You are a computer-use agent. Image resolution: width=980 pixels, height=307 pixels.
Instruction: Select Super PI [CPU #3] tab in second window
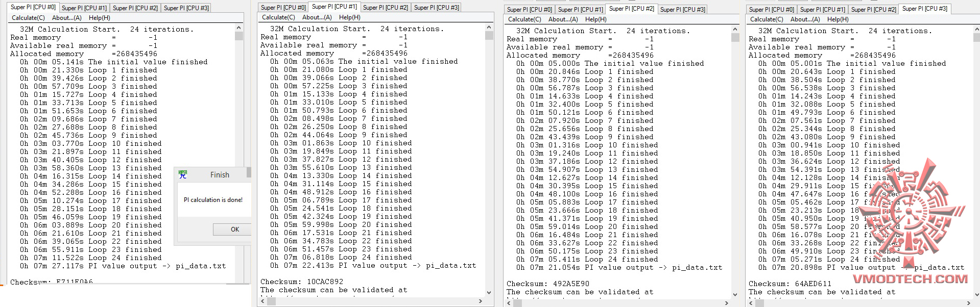click(x=437, y=8)
